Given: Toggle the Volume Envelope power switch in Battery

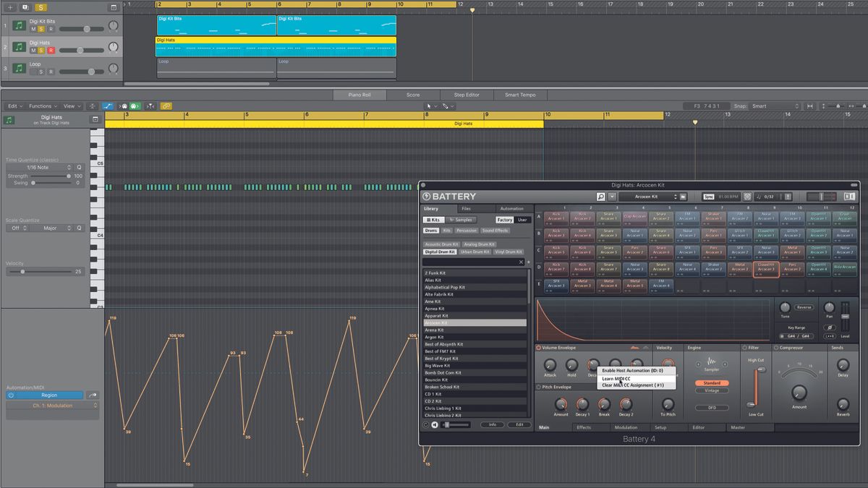Looking at the screenshot, I should click(540, 348).
